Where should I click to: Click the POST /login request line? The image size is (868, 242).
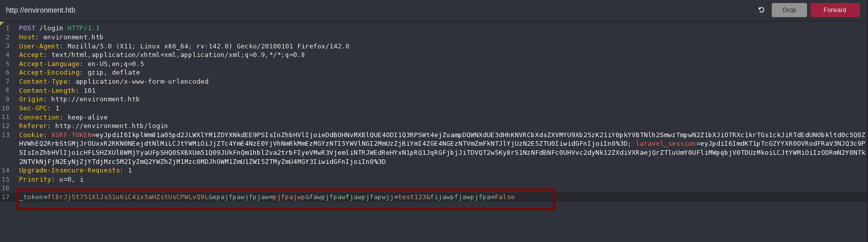coord(59,28)
